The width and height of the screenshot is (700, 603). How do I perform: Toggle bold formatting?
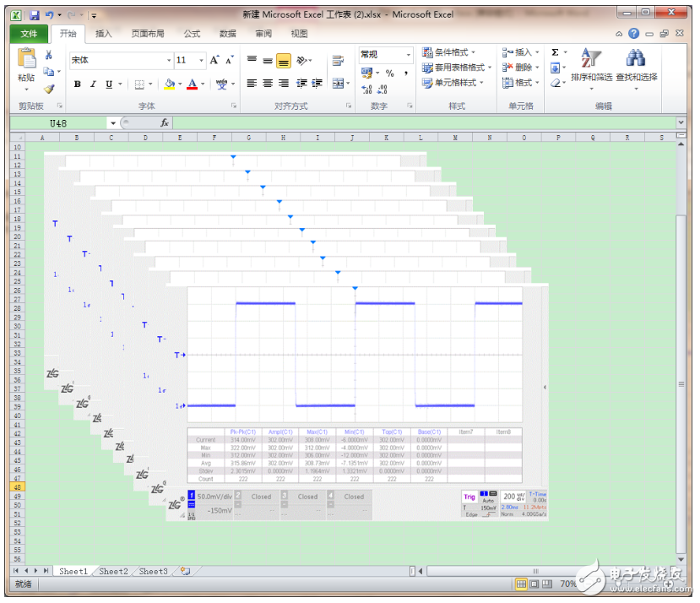coord(77,84)
